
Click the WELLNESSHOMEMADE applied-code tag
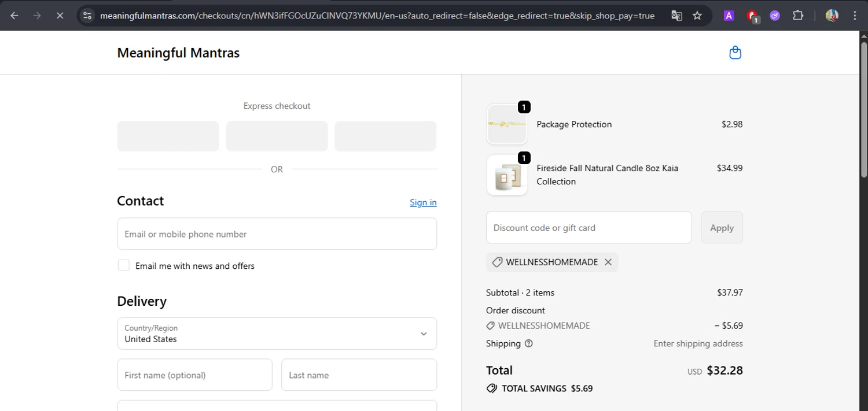click(551, 262)
